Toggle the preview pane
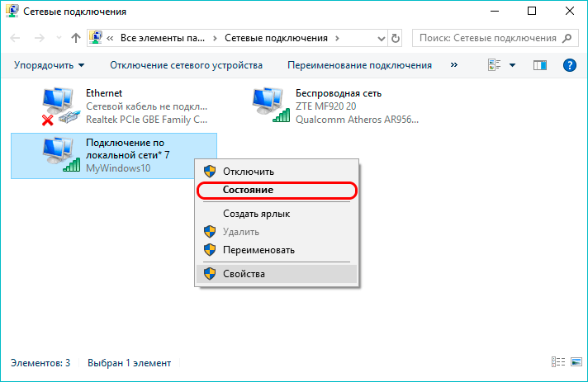The width and height of the screenshot is (588, 382). [x=539, y=65]
